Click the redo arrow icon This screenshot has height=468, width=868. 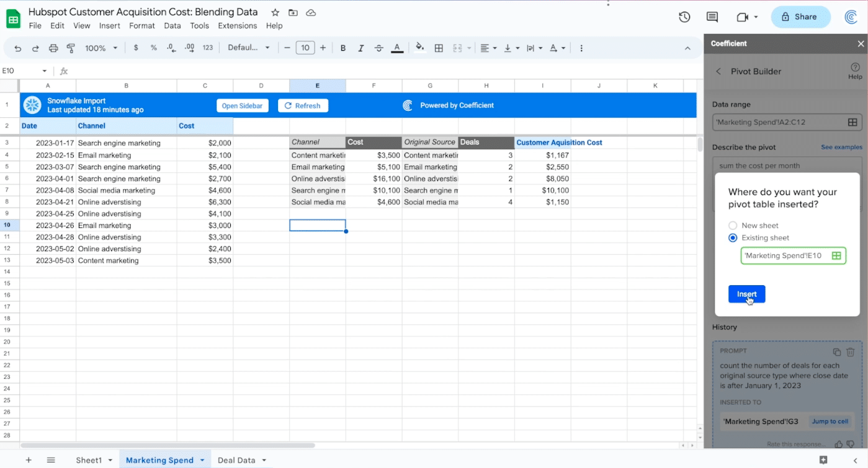(35, 48)
